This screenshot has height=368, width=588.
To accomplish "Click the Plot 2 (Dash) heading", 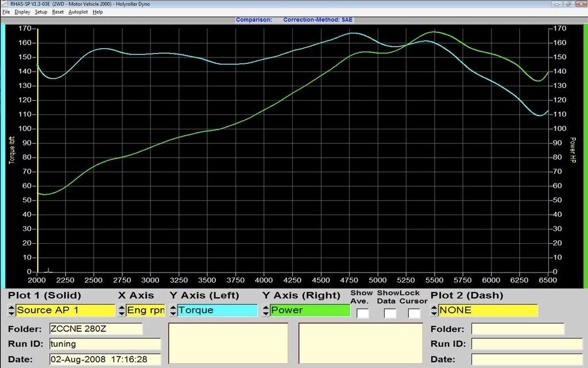I will (x=467, y=296).
